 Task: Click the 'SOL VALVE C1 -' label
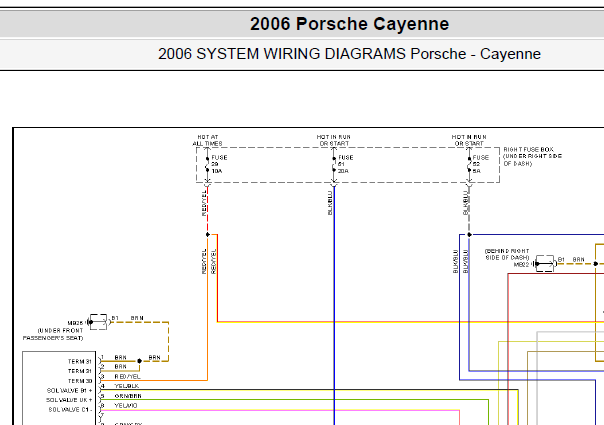pyautogui.click(x=70, y=410)
